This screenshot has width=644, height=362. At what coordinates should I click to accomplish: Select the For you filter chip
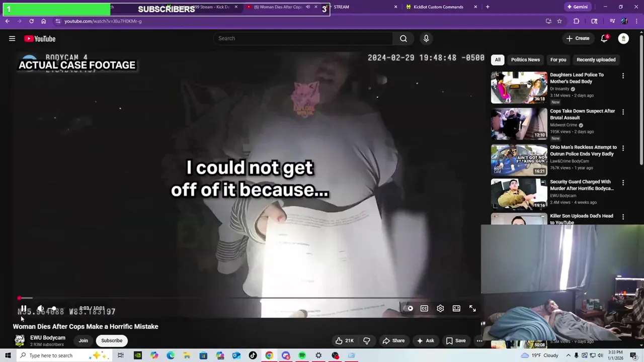point(558,60)
